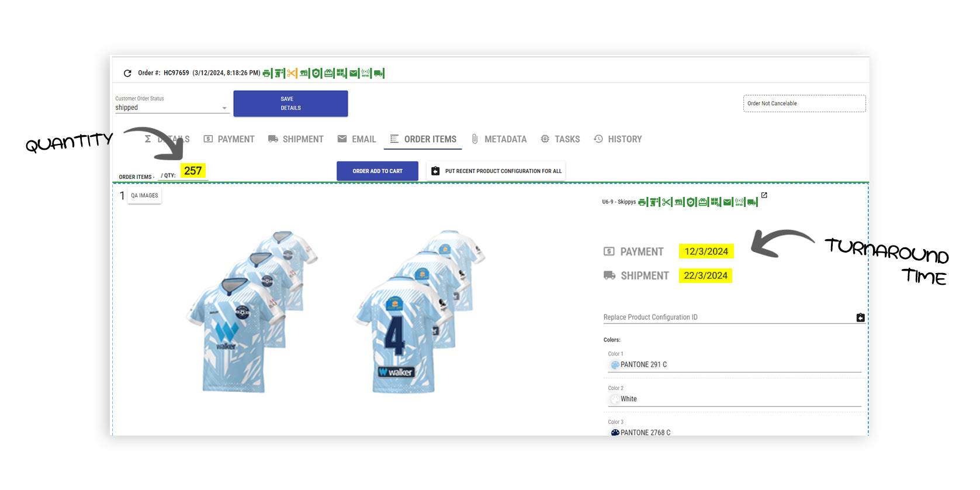Click the Replace Product Configuration ID field
The width and height of the screenshot is (980, 490).
[x=725, y=318]
